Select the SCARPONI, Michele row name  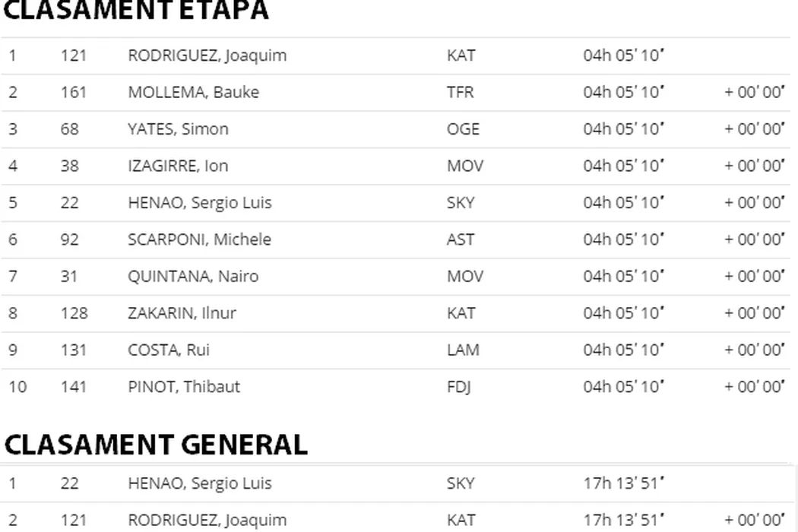pos(199,239)
